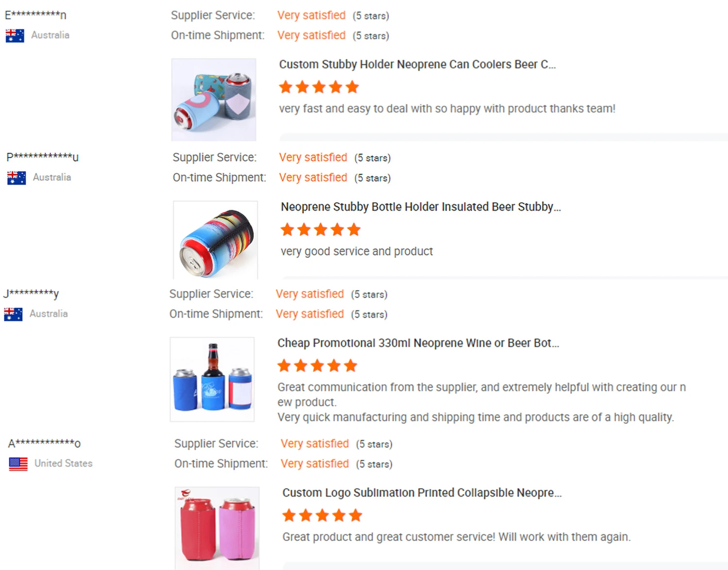Click the Australia flag beside reviewer J***y

(x=13, y=314)
